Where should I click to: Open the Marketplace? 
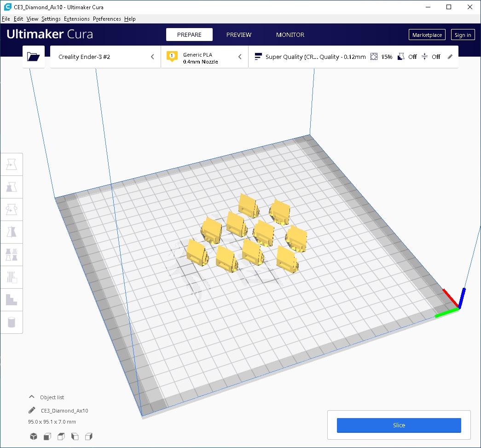[427, 35]
